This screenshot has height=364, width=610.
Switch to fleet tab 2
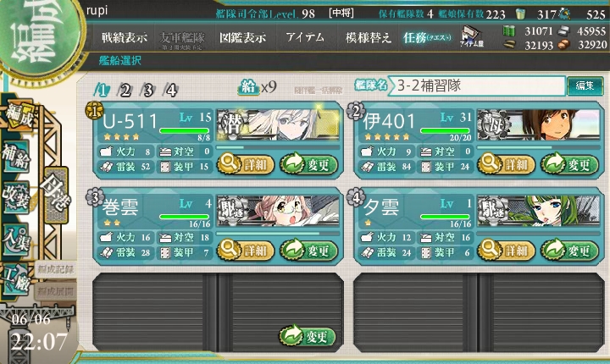(x=125, y=91)
